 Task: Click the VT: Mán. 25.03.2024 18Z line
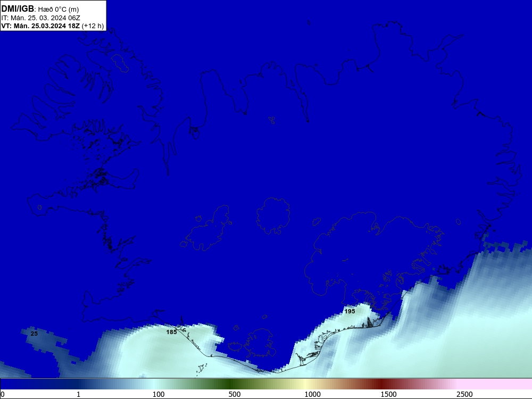pyautogui.click(x=41, y=26)
